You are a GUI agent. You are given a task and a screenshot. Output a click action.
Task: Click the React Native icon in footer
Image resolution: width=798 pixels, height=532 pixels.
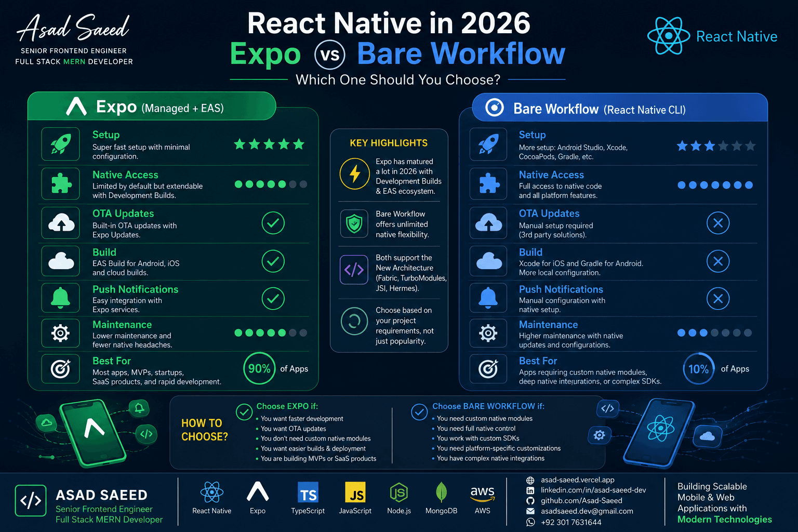[x=211, y=491]
